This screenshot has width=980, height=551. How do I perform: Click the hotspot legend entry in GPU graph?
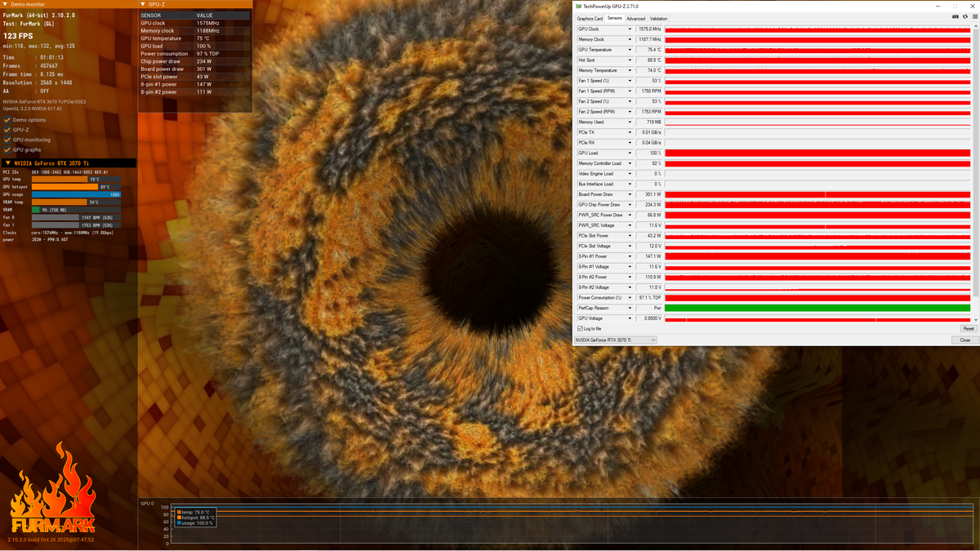(196, 518)
